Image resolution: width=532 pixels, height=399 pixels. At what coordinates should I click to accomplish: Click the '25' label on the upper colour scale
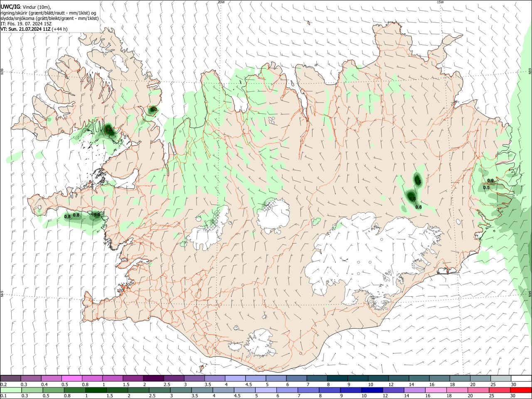[x=494, y=384]
